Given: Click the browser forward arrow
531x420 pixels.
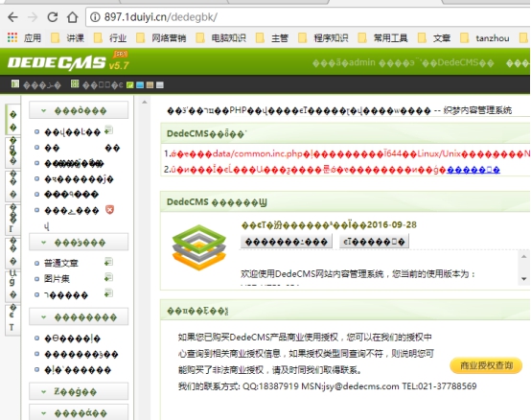Looking at the screenshot, I should pos(33,17).
